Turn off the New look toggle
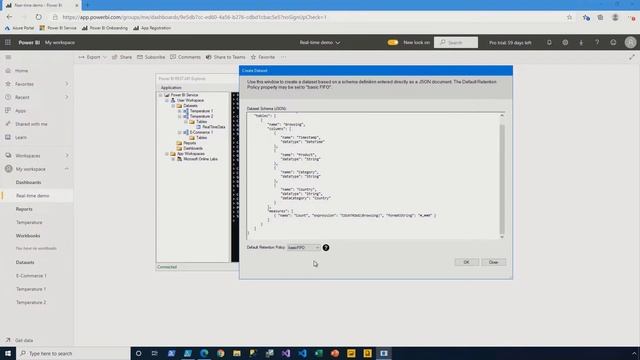This screenshot has height=360, width=640. (x=393, y=42)
